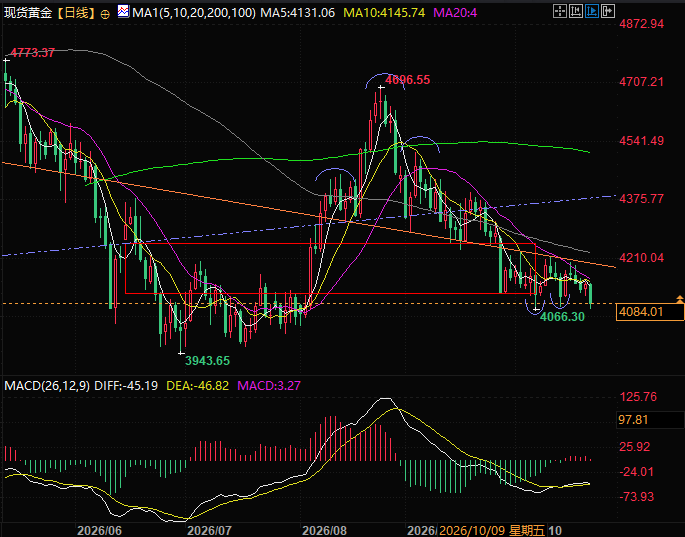Click the price range measure toolbar icon
Viewport: 685px width, 537px height.
tap(576, 11)
